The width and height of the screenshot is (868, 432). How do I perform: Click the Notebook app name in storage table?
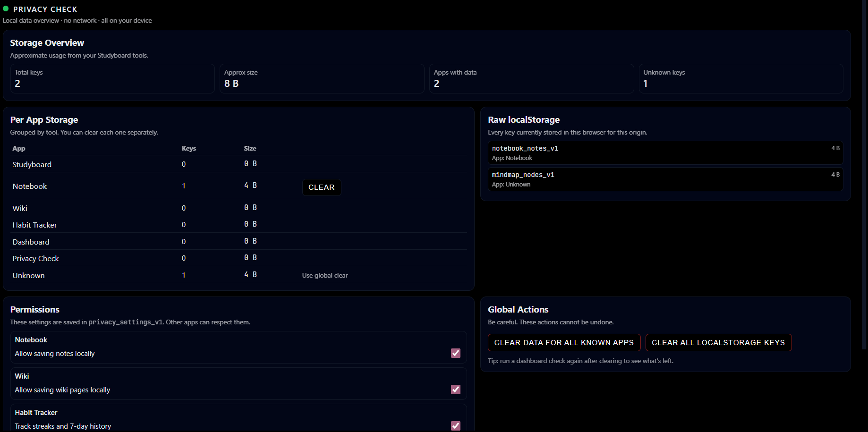(30, 186)
